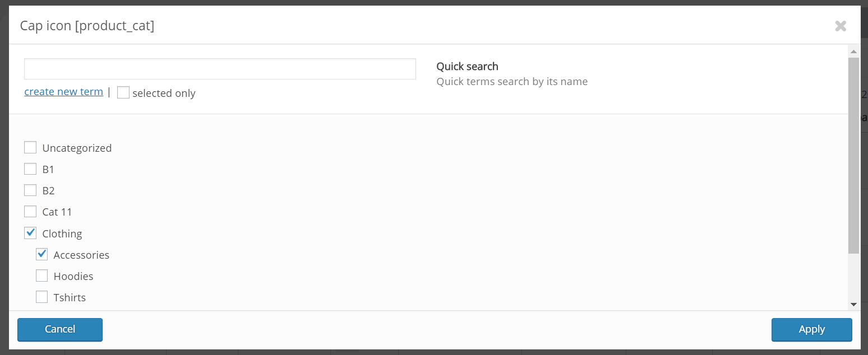The image size is (868, 355).
Task: Click the Apply button
Action: click(811, 329)
